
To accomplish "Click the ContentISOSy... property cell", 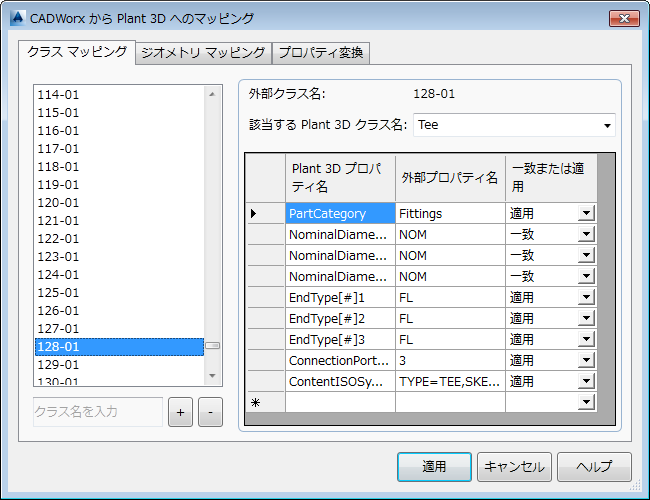I will [340, 381].
